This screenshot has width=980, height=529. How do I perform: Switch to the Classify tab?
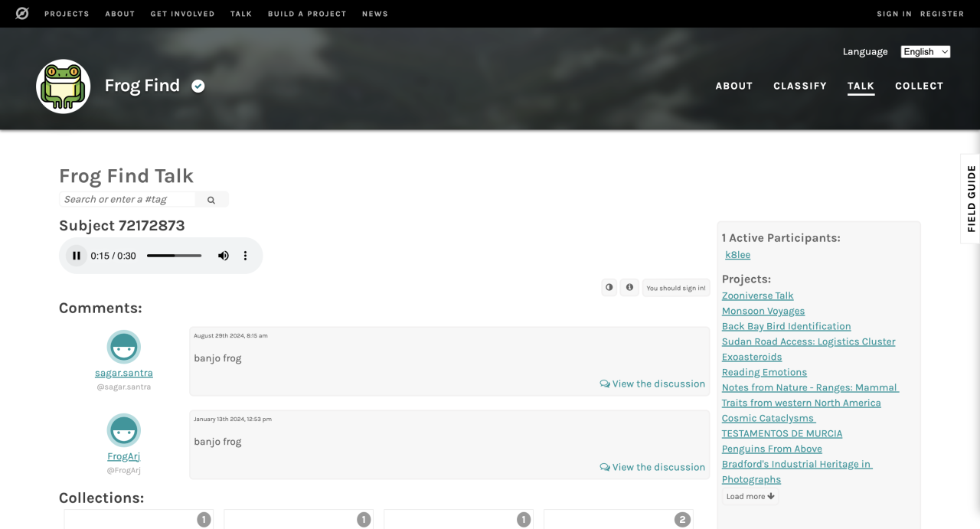tap(800, 86)
